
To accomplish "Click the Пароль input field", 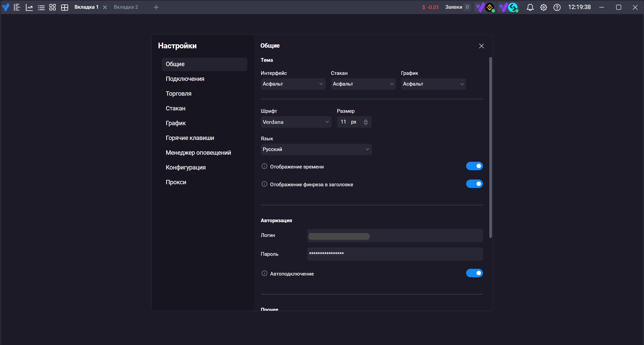I will point(395,254).
